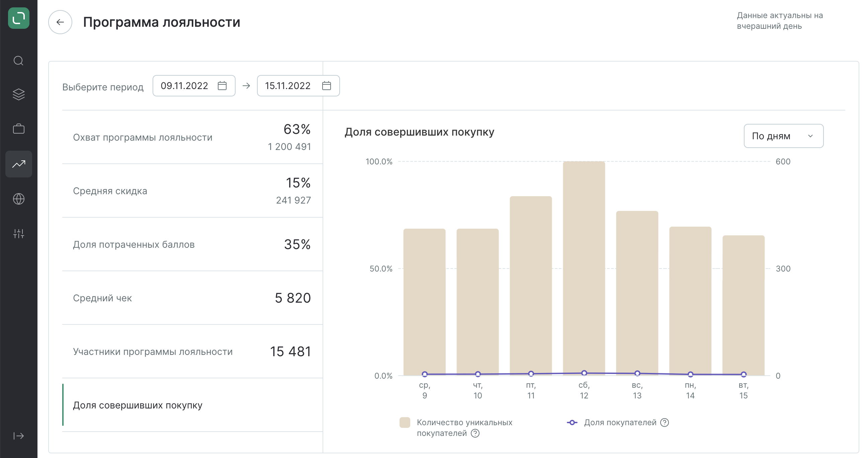Click the value 1 200 491
The width and height of the screenshot is (868, 458).
pos(289,147)
